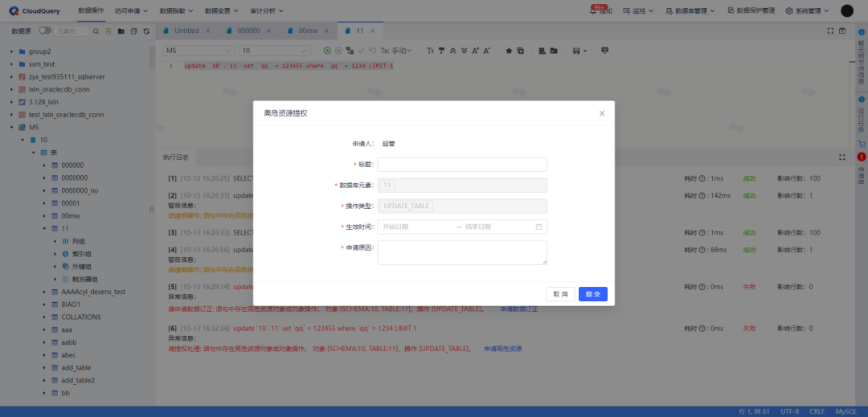This screenshot has height=417, width=868.
Task: Open the 数据变更 menu
Action: (221, 10)
